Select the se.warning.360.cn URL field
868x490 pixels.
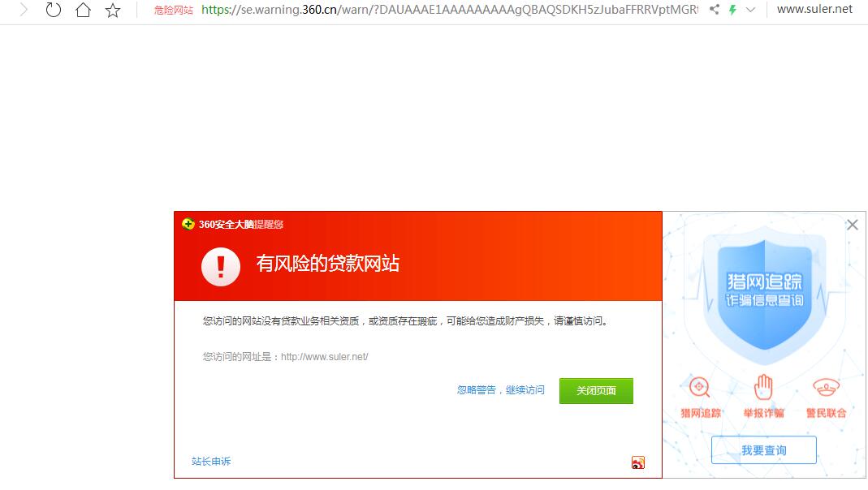(450, 10)
